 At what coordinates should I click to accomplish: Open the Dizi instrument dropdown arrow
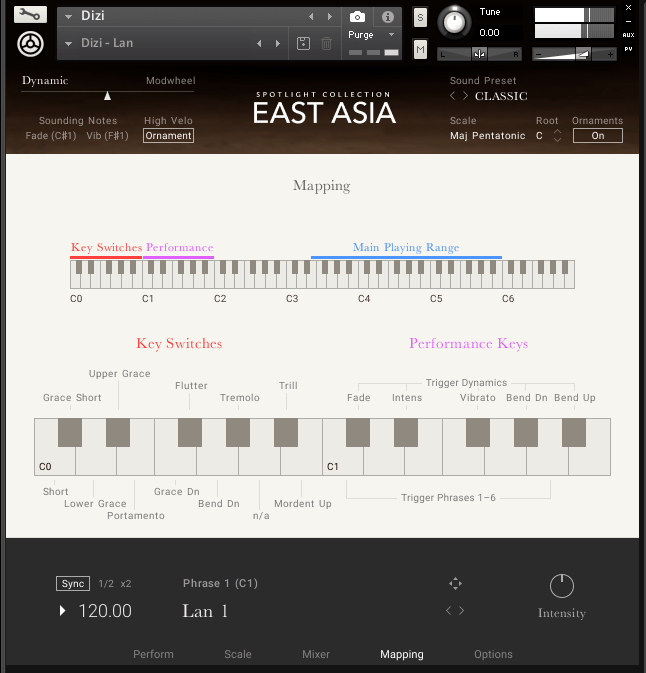[68, 17]
